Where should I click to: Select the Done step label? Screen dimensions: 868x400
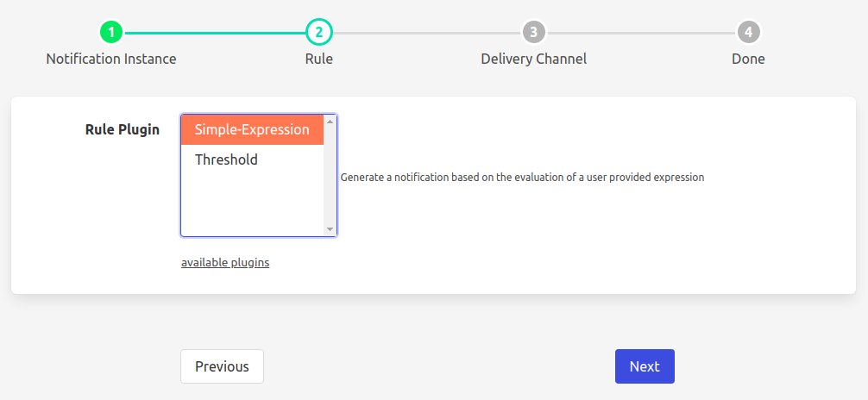pos(748,59)
